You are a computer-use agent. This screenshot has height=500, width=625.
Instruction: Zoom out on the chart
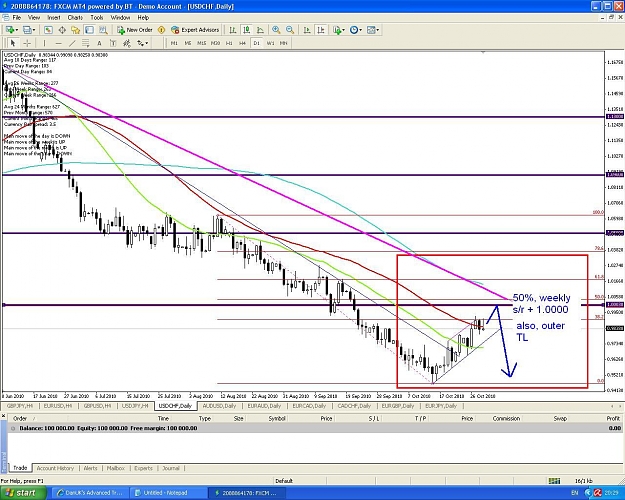(290, 30)
